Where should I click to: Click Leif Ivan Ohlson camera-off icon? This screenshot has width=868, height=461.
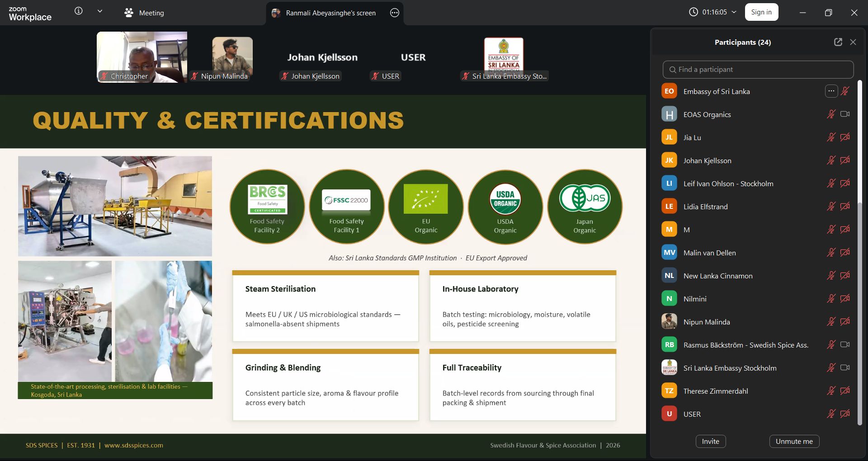[845, 183]
